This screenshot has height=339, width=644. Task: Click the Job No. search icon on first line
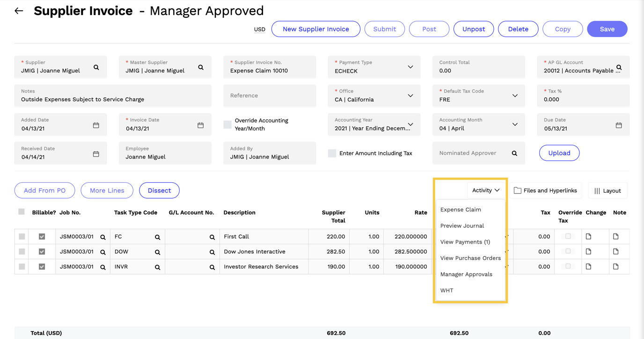click(x=102, y=236)
